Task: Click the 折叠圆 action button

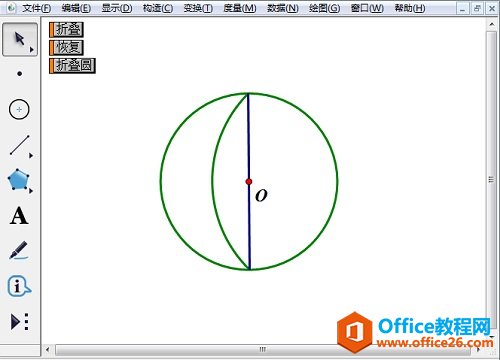Action: point(72,66)
